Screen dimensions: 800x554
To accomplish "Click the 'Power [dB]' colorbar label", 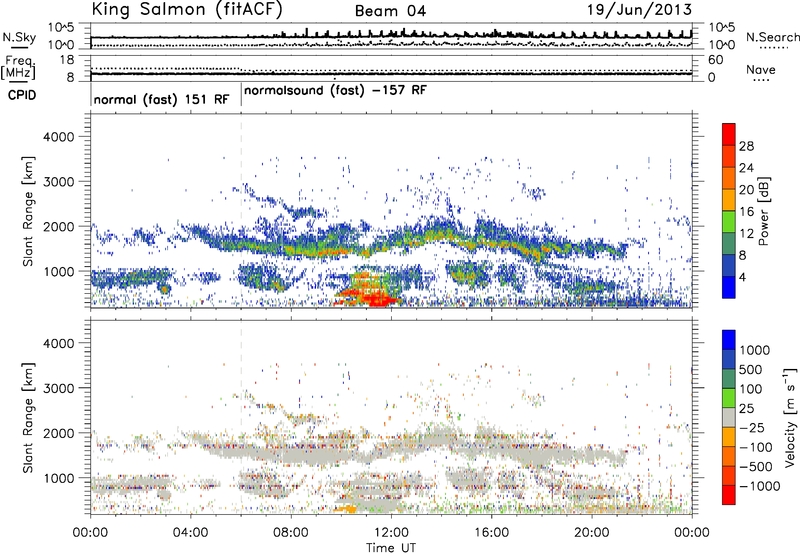I will click(763, 212).
